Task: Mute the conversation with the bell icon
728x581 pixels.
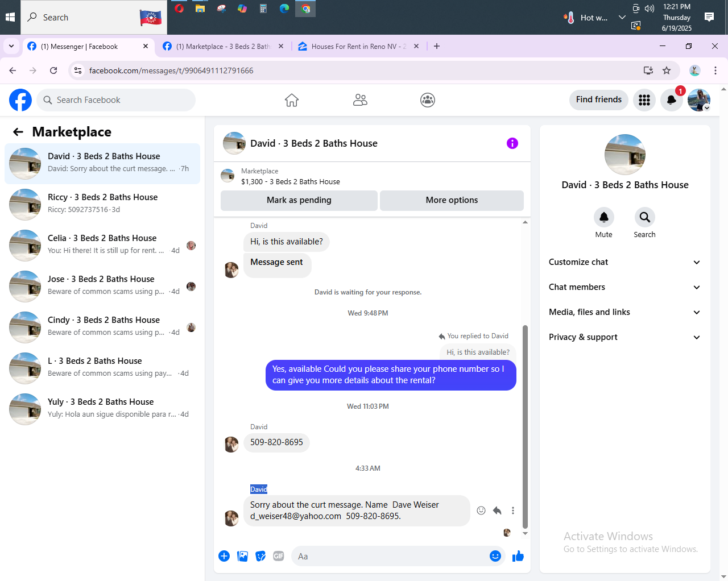Action: coord(604,217)
